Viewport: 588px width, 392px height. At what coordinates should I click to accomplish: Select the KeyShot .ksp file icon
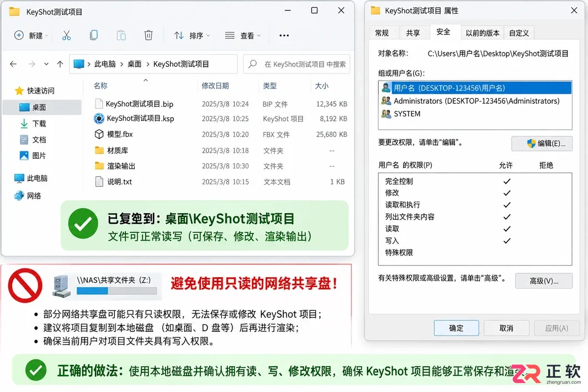point(99,119)
